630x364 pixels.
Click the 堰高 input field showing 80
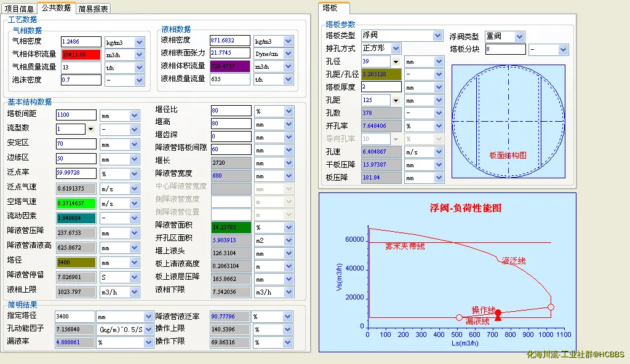[231, 124]
